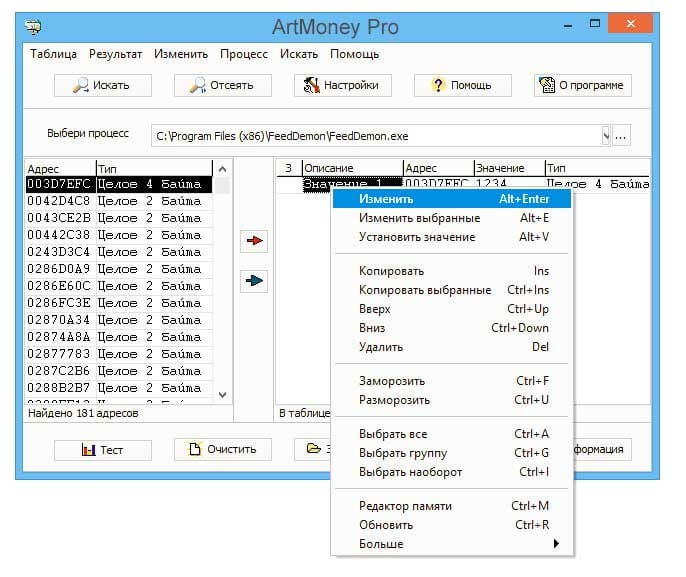Expand the Больше submenu arrow
Screen dimensions: 686x577
[556, 544]
